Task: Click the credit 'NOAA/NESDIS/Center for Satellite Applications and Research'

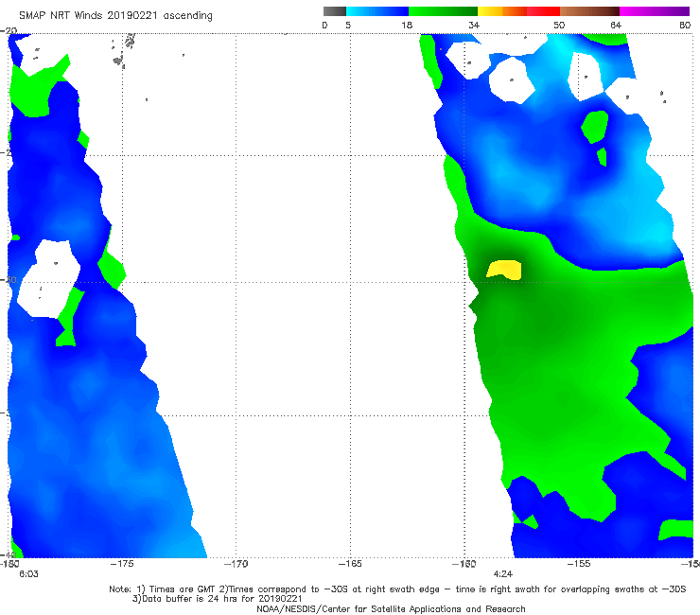Action: click(x=391, y=609)
